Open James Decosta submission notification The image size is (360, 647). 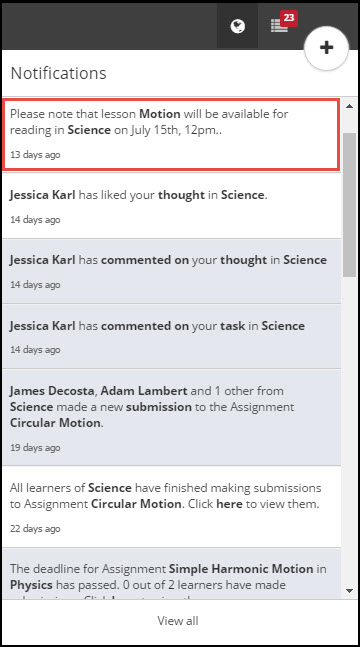171,418
